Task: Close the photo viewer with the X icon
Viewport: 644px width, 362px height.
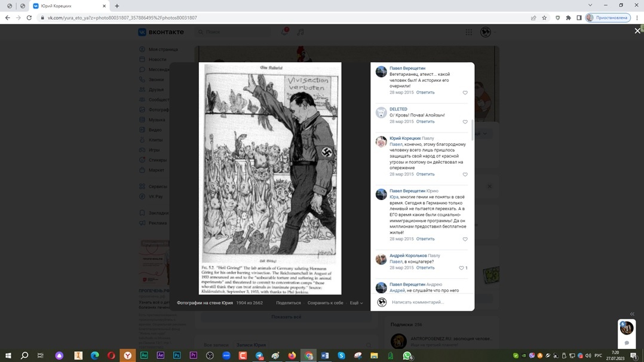Action: [x=637, y=31]
